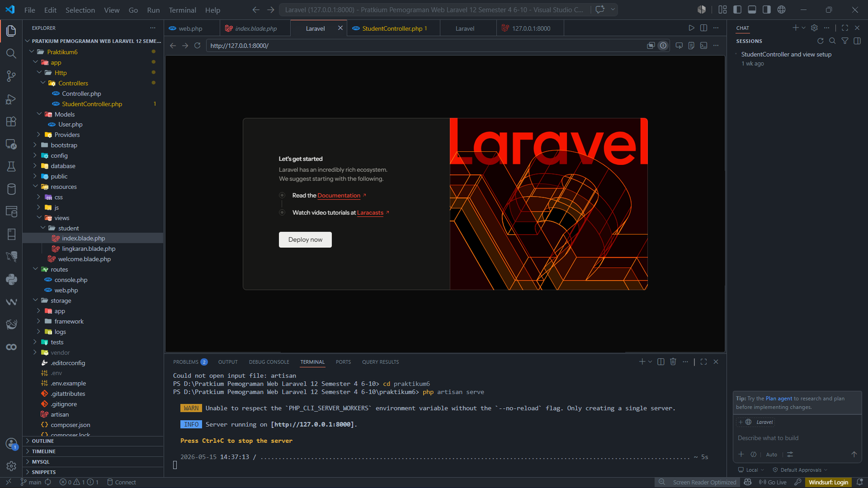Kill the terminal with trash icon
Viewport: 868px width, 488px height.
point(673,362)
